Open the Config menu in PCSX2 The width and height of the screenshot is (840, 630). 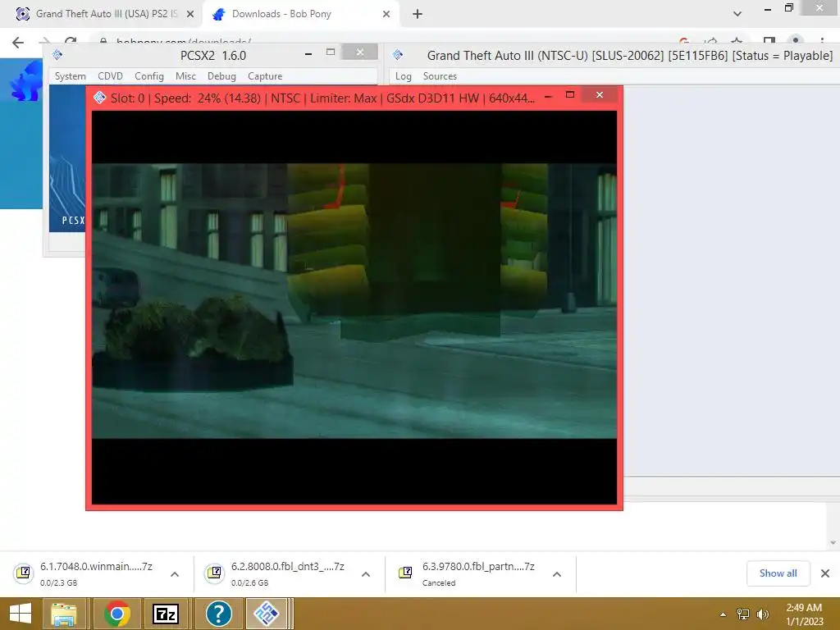pos(149,76)
